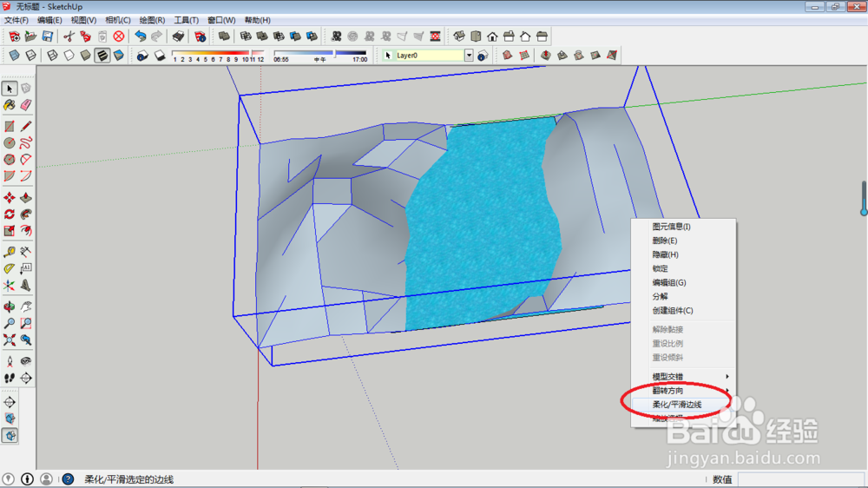The image size is (868, 488).
Task: Select the Rotate tool
Action: (10, 214)
